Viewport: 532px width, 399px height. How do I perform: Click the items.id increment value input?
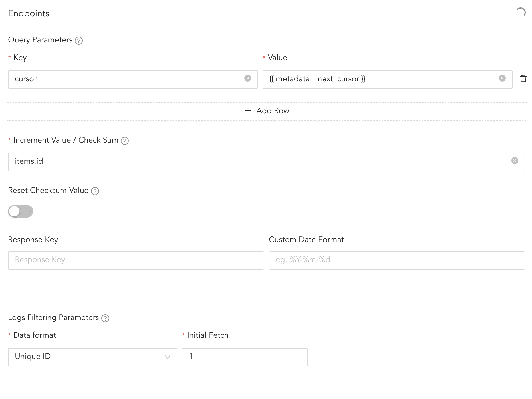[x=257, y=162]
